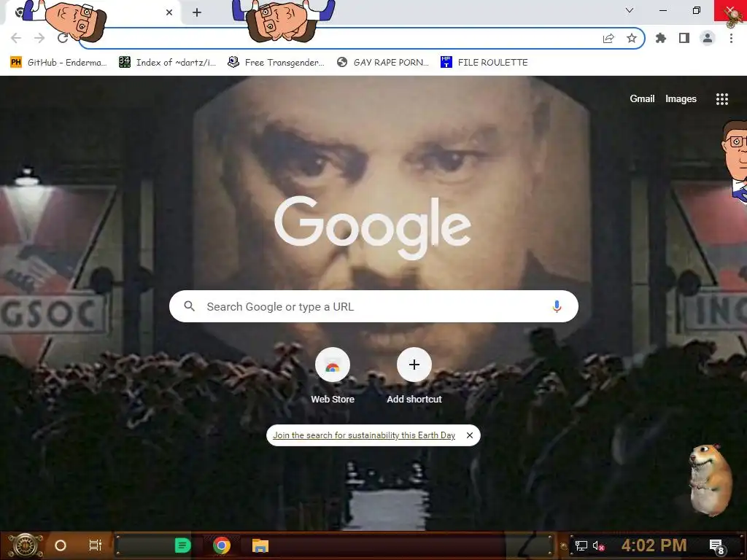This screenshot has width=747, height=560.
Task: Open the Start menu steampunk button
Action: point(26,545)
